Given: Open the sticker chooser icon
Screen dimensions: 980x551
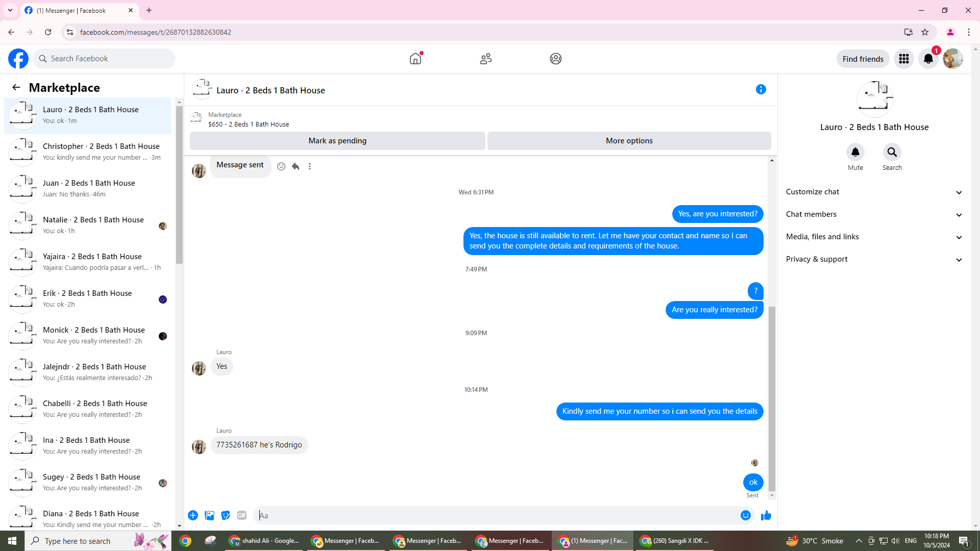Looking at the screenshot, I should [x=226, y=515].
